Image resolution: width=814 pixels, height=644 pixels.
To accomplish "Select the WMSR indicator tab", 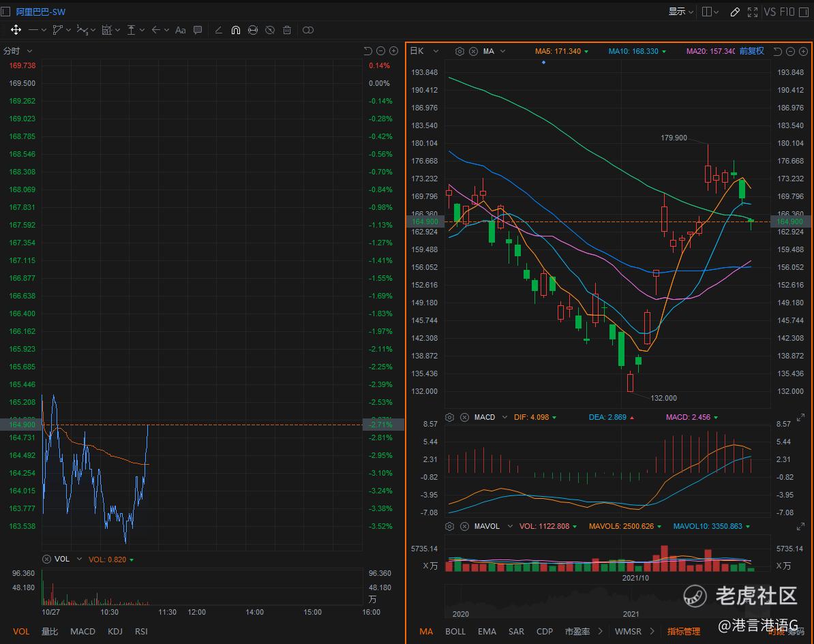I will click(x=628, y=632).
